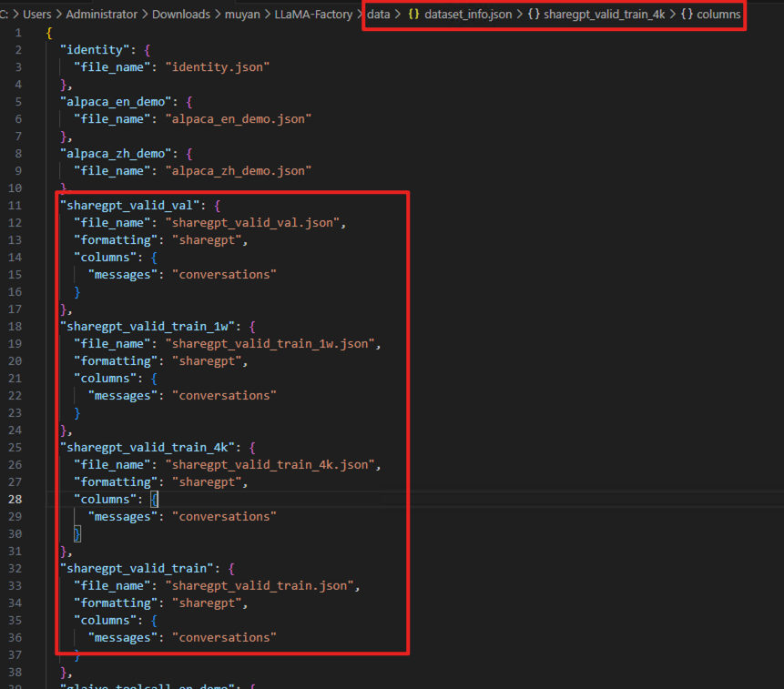This screenshot has width=784, height=689.
Task: Select the Administrator breadcrumb item
Action: coord(99,15)
